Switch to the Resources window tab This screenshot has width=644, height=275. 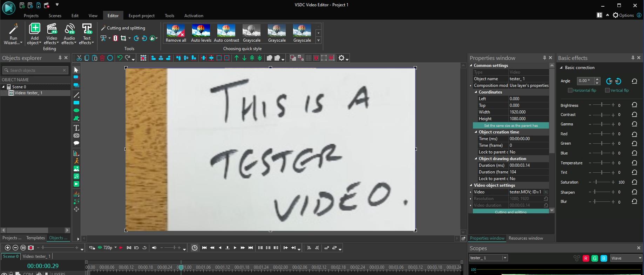coord(526,238)
